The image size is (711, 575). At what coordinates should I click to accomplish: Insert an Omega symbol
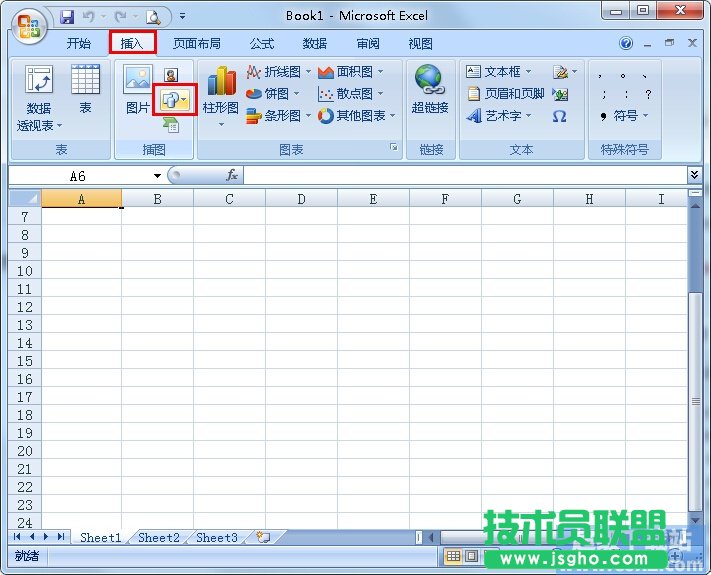(x=560, y=117)
